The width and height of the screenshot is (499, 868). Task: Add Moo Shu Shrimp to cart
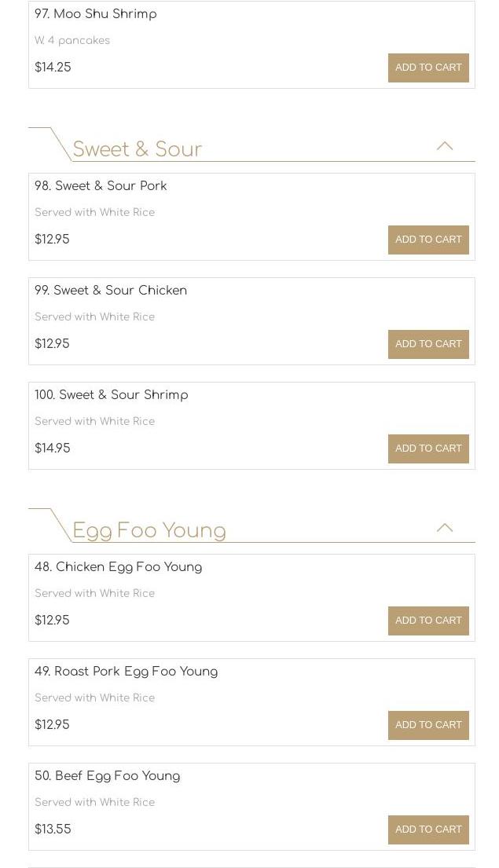coord(428,68)
